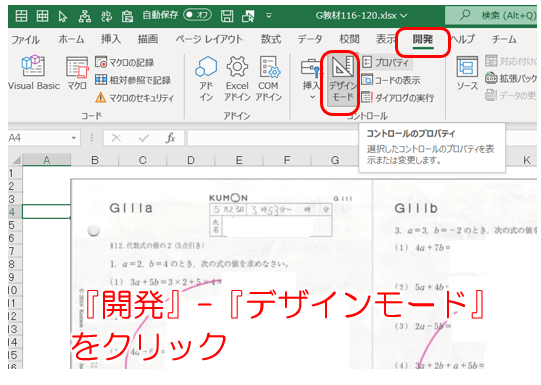Image resolution: width=541 pixels, height=385 pixels.
Task: Switch to the 挿入 ribbon tab
Action: [x=111, y=39]
